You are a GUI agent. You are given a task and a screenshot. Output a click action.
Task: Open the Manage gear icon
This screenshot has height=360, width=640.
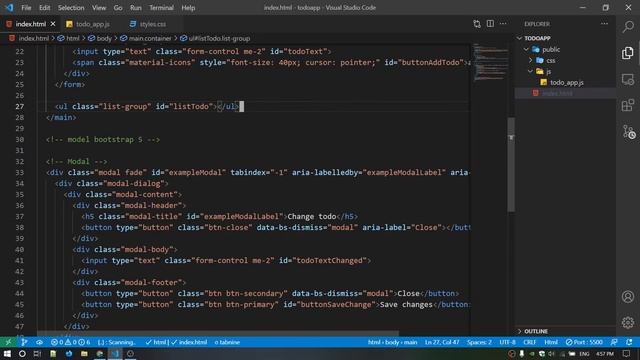click(x=628, y=322)
